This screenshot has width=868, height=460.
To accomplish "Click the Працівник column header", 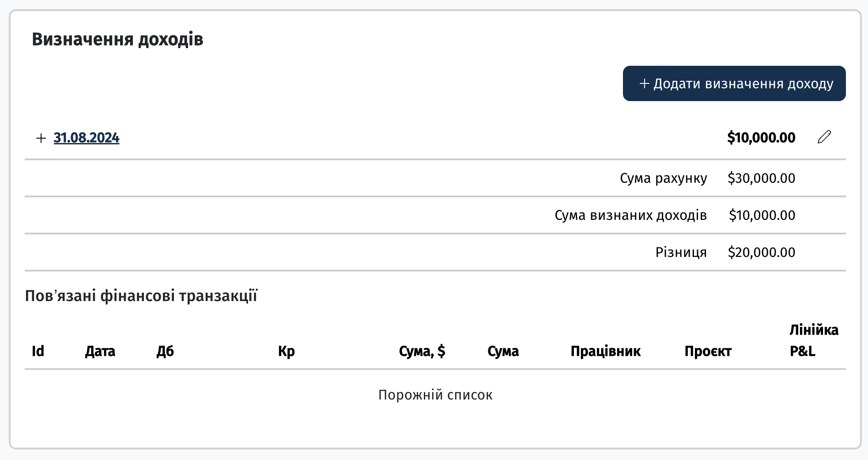I will (606, 351).
